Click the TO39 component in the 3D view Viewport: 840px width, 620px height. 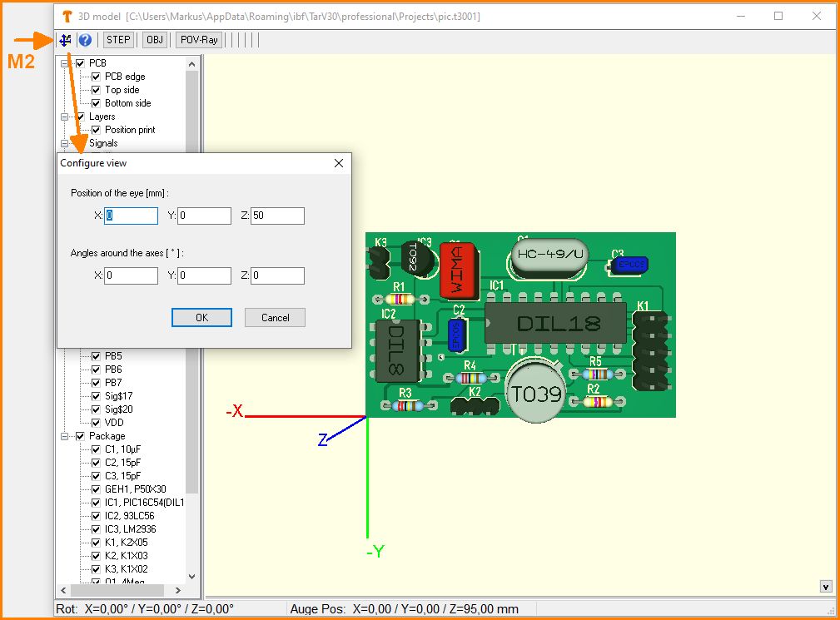coord(535,393)
